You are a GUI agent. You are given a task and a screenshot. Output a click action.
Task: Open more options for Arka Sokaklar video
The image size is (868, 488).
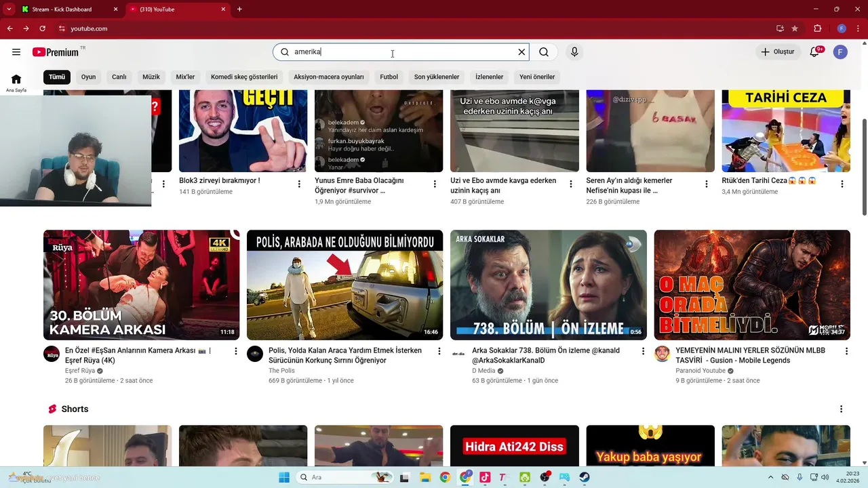click(x=643, y=351)
